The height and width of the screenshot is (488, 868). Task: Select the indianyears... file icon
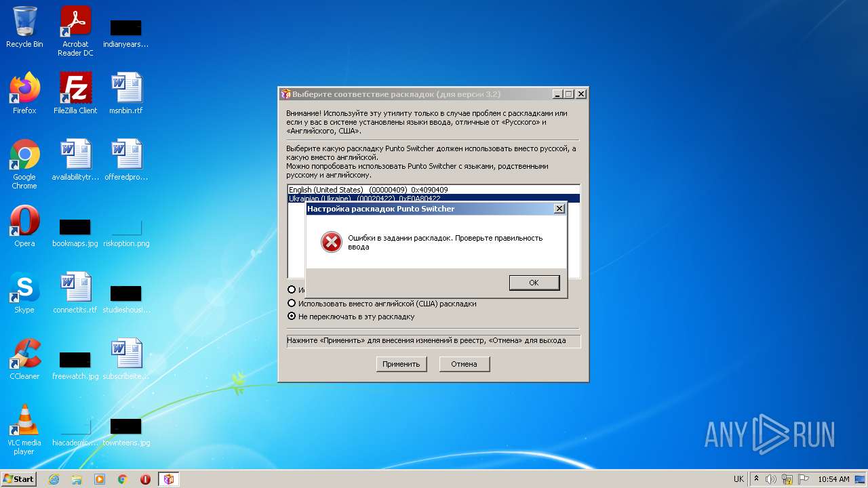coord(126,33)
